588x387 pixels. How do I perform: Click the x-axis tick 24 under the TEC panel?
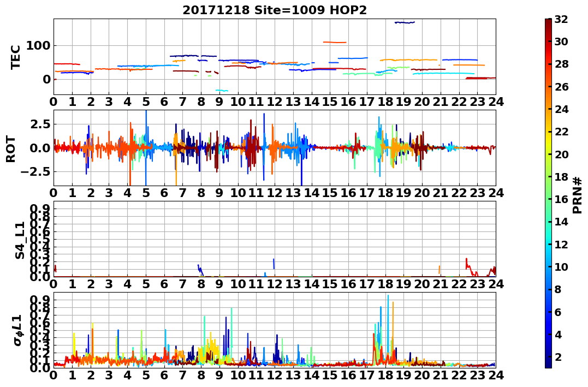(496, 102)
